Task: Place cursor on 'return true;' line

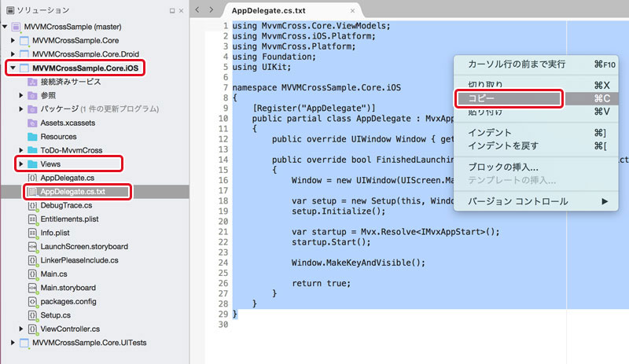Action: [x=322, y=283]
